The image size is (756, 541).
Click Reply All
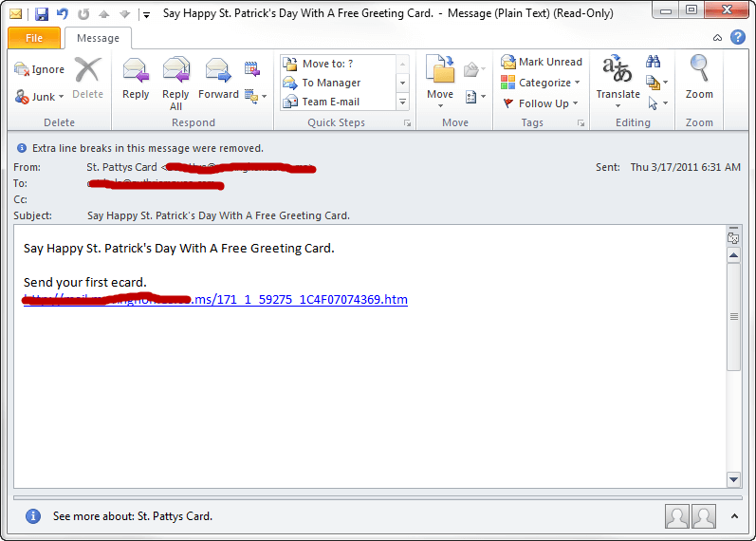coord(175,84)
